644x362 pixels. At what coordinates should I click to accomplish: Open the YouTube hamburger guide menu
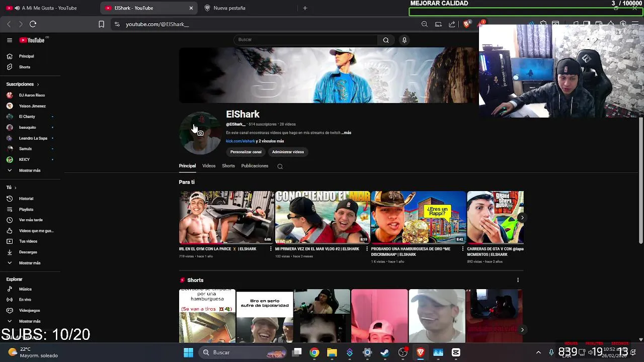click(10, 40)
